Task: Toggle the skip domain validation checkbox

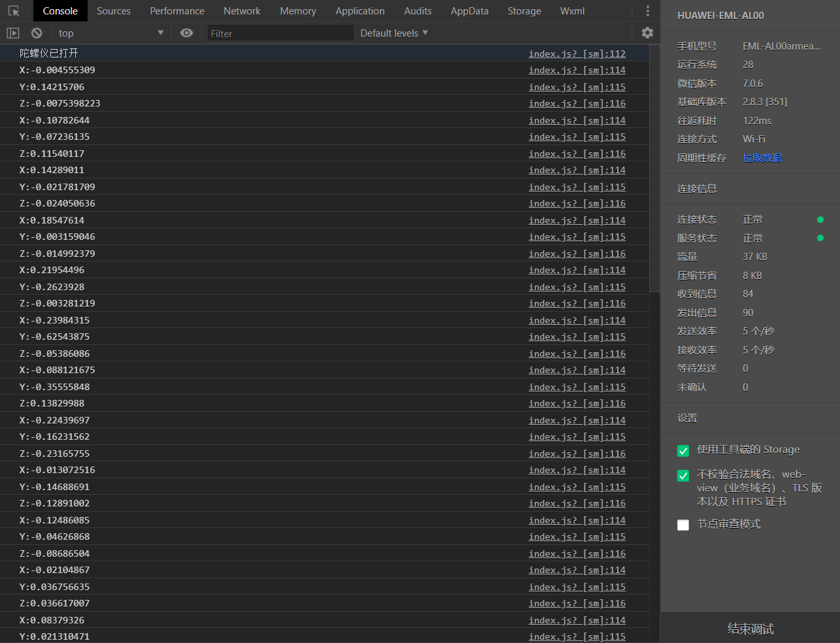Action: pyautogui.click(x=683, y=476)
